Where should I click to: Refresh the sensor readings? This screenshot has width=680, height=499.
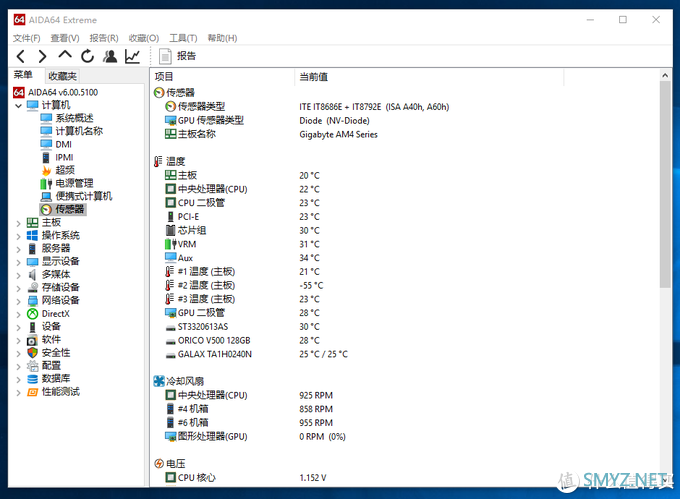(x=87, y=56)
